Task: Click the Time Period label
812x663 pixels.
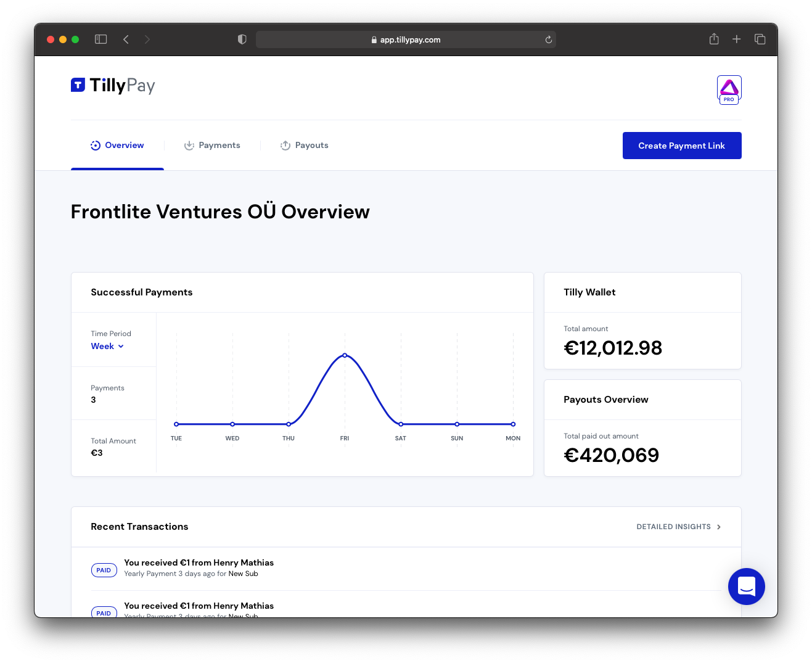Action: click(111, 334)
